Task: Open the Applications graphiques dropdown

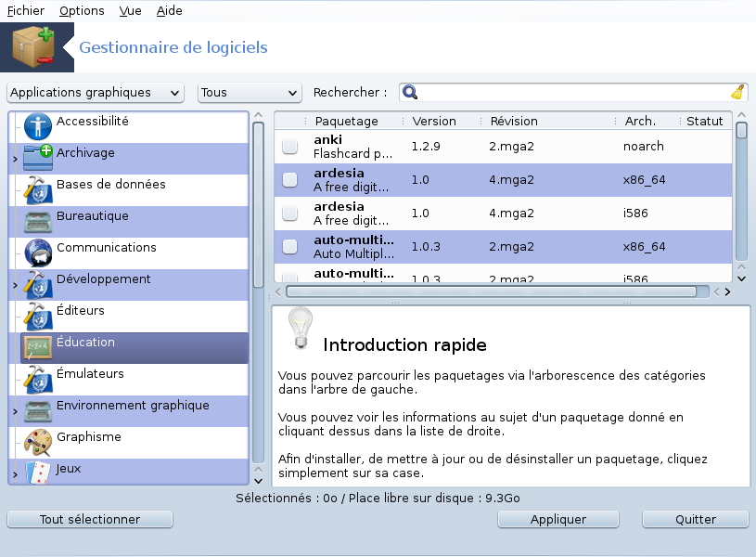Action: coord(96,92)
